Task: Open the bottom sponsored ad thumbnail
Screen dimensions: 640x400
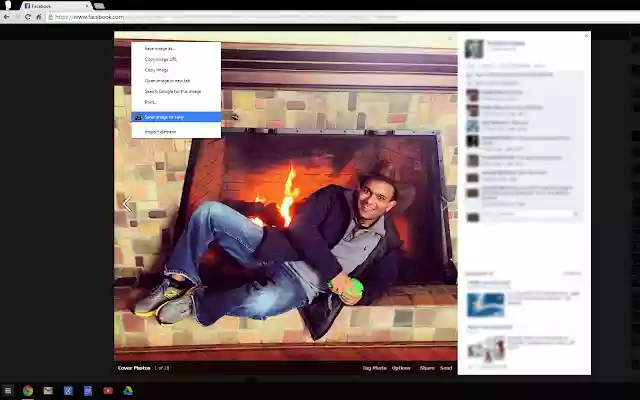Action: pyautogui.click(x=486, y=349)
